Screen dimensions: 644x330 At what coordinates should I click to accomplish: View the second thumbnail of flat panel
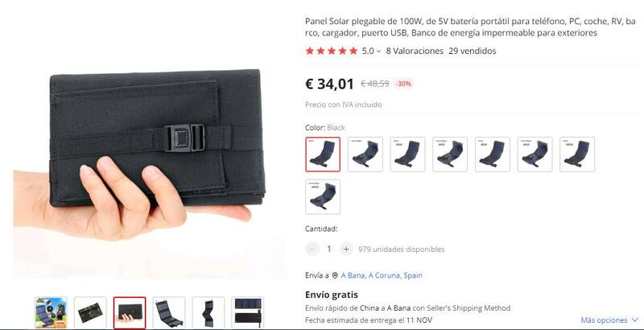pyautogui.click(x=90, y=313)
